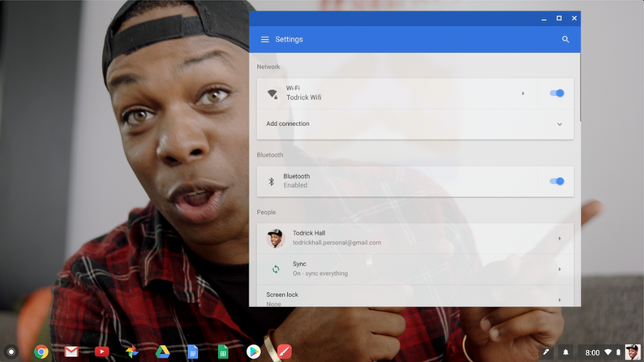The width and height of the screenshot is (644, 362).
Task: Search settings with magnifier icon
Action: click(x=565, y=40)
